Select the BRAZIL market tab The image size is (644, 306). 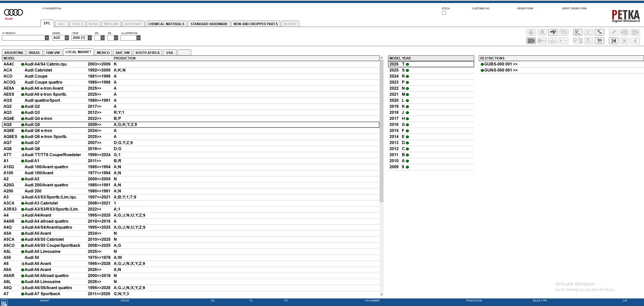34,52
